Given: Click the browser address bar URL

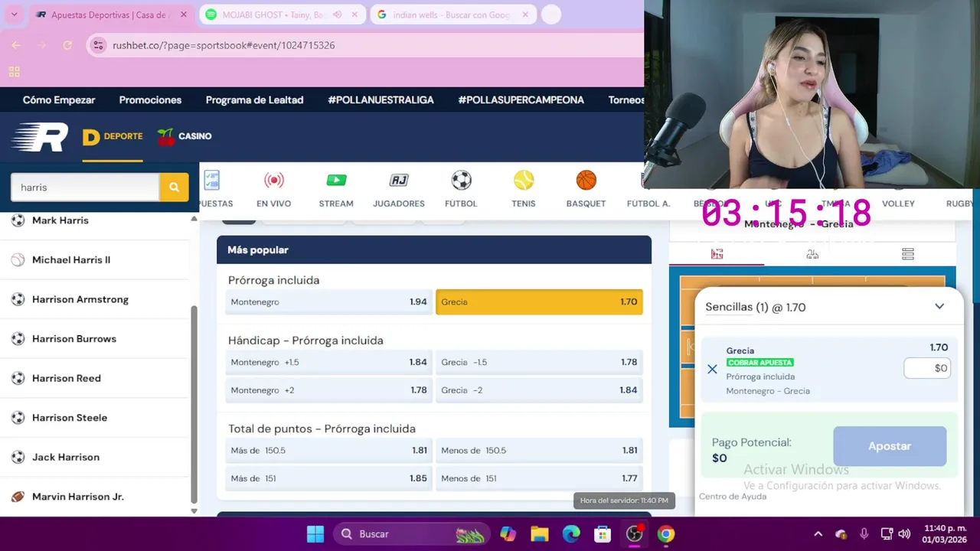Looking at the screenshot, I should click(x=224, y=45).
